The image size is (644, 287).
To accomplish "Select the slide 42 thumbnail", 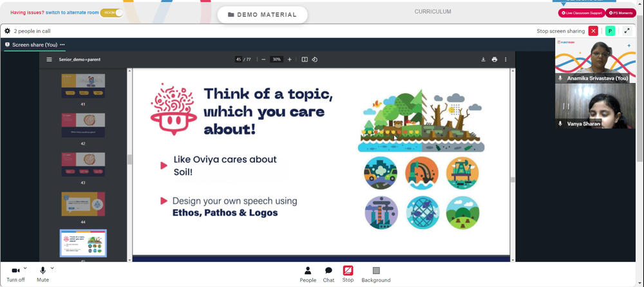I will point(83,125).
